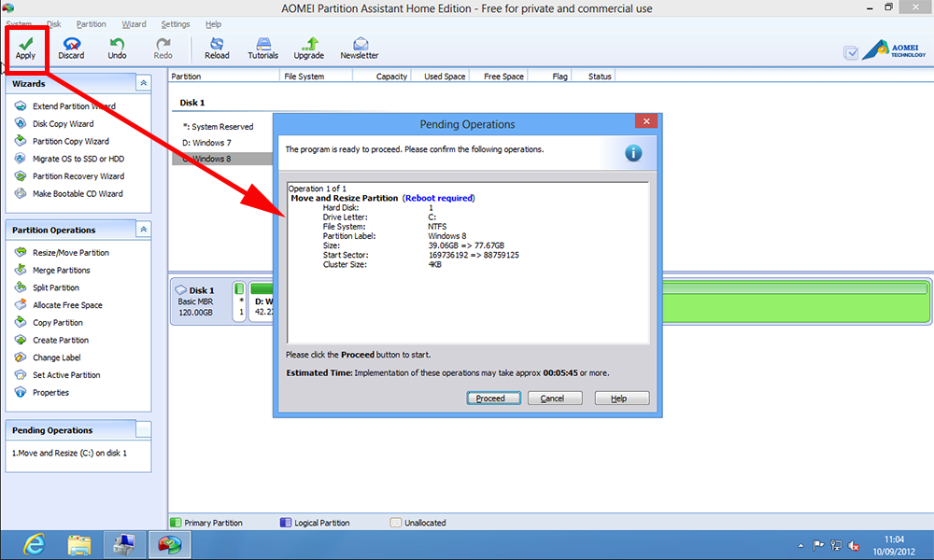Open the Newsletter toolbar icon
Viewport: 934px width, 560px height.
click(360, 48)
